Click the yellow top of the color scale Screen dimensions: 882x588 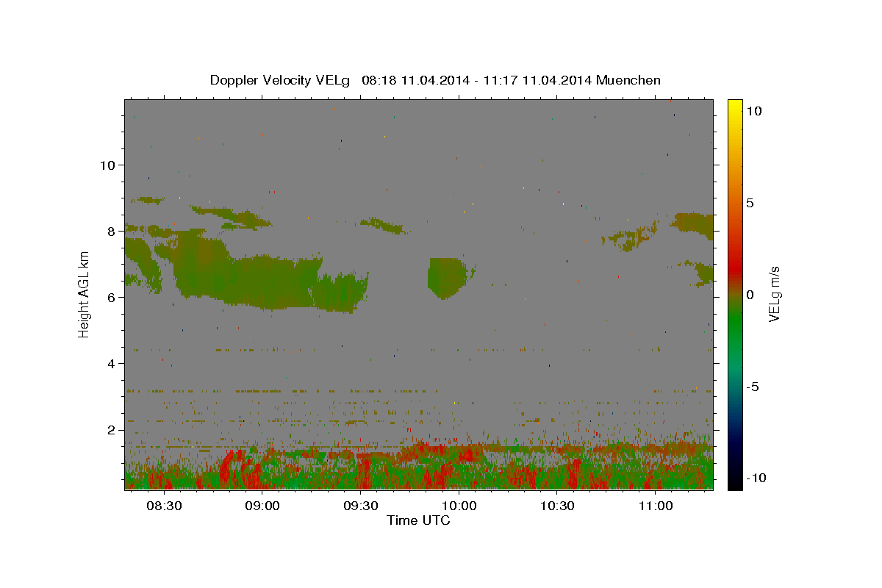click(735, 107)
